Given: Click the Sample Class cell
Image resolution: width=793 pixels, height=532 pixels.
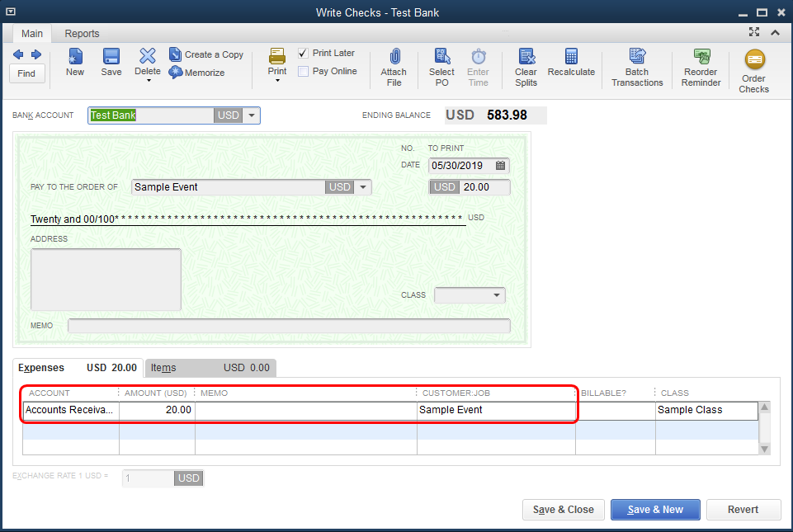Looking at the screenshot, I should [x=706, y=410].
